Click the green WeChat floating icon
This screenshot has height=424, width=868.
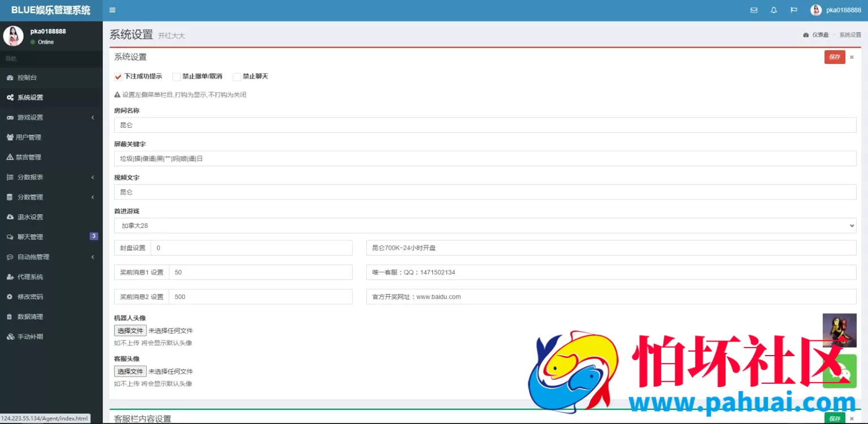(x=839, y=371)
